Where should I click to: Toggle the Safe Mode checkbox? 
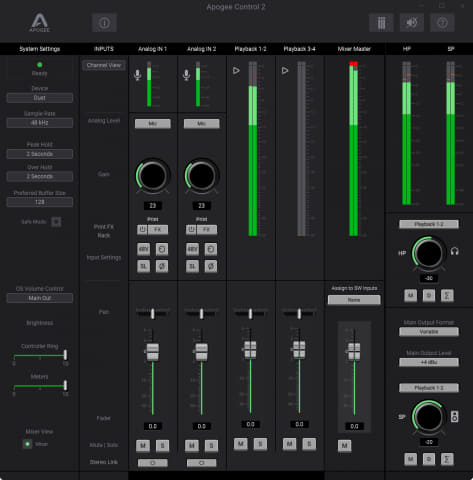tap(56, 222)
